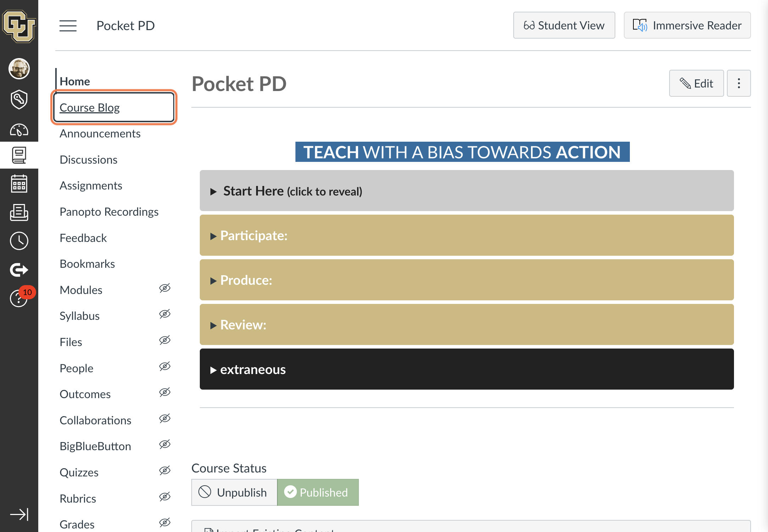The width and height of the screenshot is (768, 532).
Task: Open Assignments in course menu
Action: 91,186
